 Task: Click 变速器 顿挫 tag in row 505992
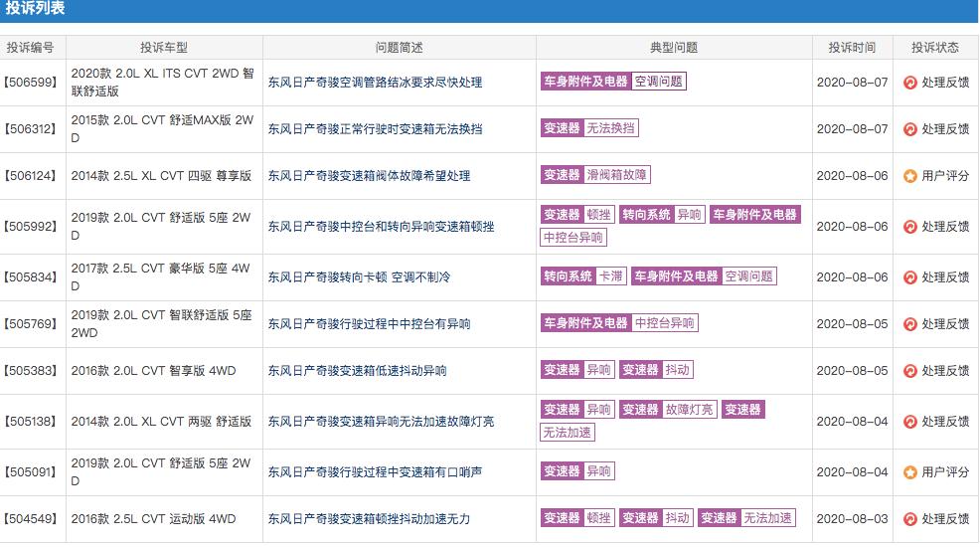[577, 215]
